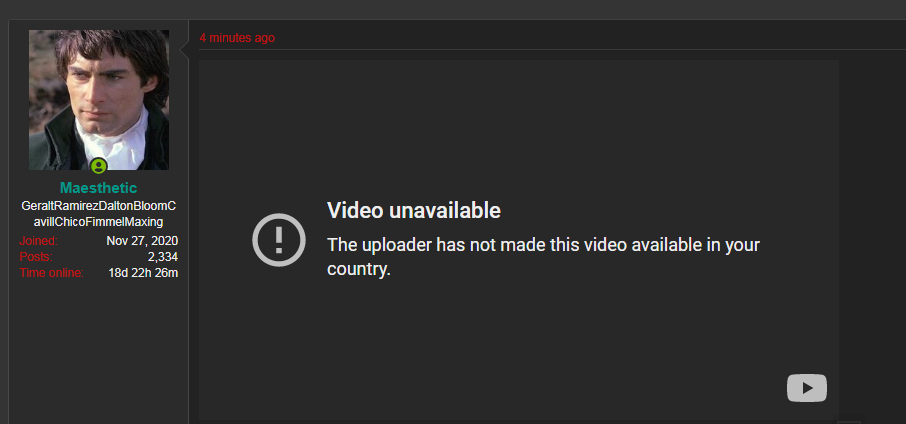Click the GeraltRamirezDaltonBloom user title text
Viewport: 906px width, 424px height.
[x=99, y=214]
